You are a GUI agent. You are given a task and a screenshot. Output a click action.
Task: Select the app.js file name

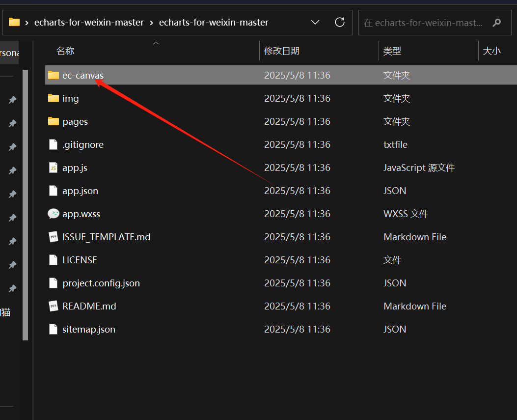pyautogui.click(x=75, y=168)
